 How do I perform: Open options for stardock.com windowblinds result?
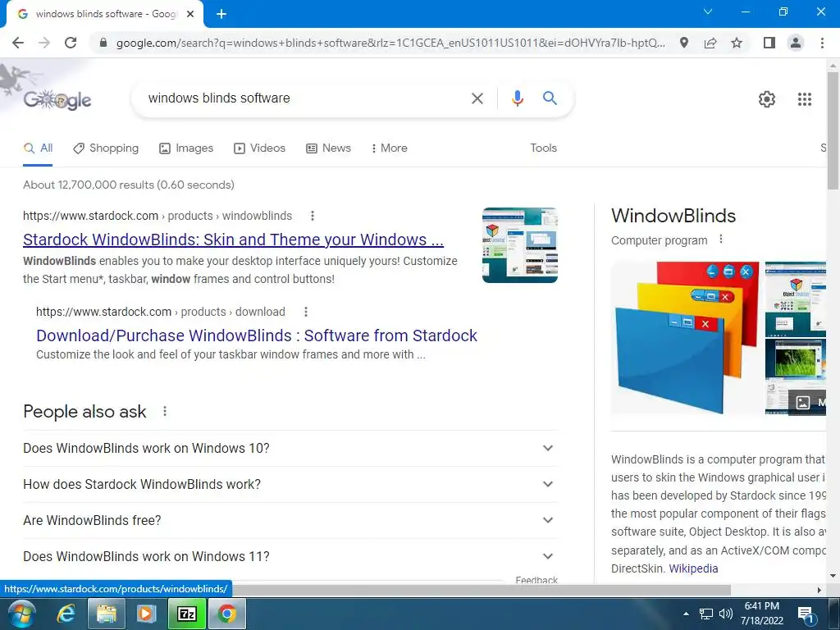pyautogui.click(x=313, y=216)
